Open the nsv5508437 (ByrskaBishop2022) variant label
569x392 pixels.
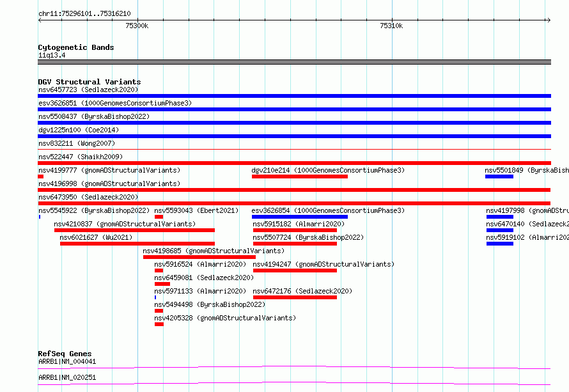pyautogui.click(x=94, y=116)
